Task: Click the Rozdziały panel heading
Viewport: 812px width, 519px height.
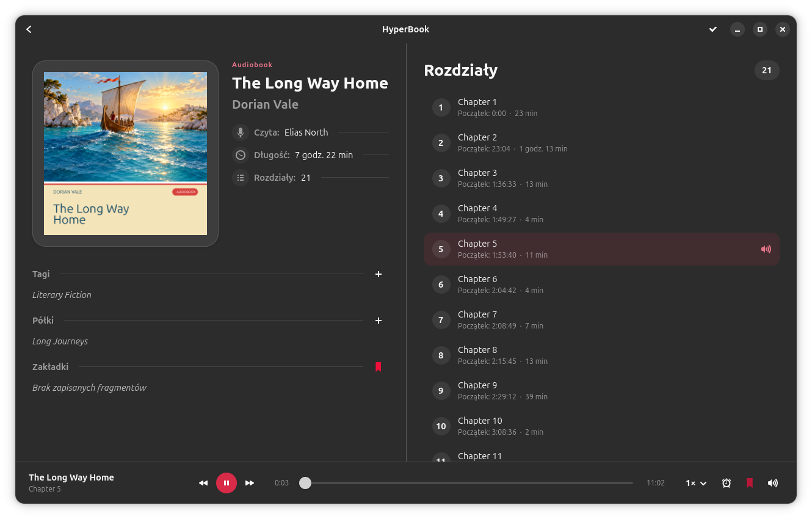Action: click(461, 70)
